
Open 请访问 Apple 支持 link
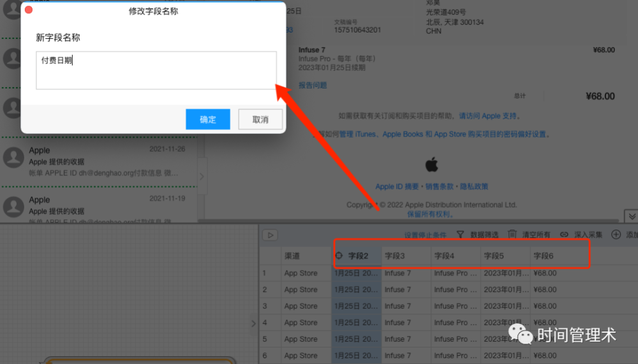[487, 116]
